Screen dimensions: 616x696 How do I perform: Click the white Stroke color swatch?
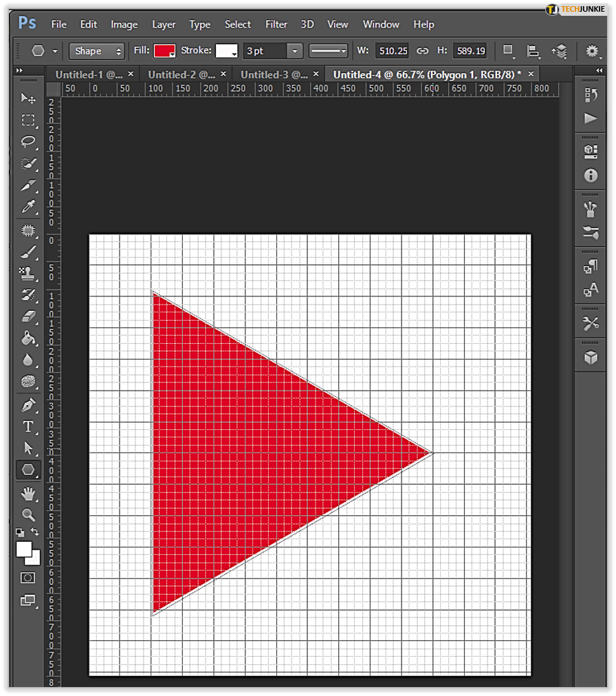point(226,51)
